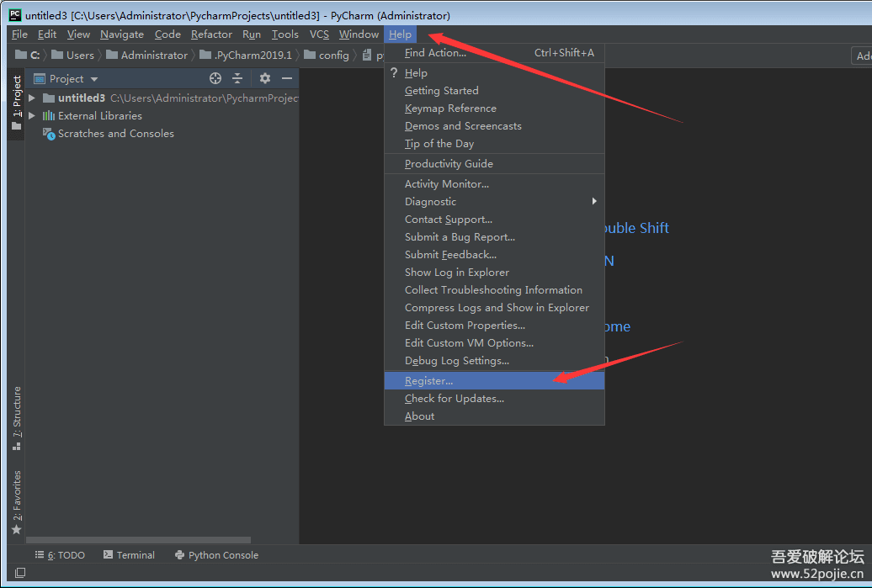Close the Help menu in menu bar
Image resolution: width=872 pixels, height=588 pixels.
click(400, 34)
